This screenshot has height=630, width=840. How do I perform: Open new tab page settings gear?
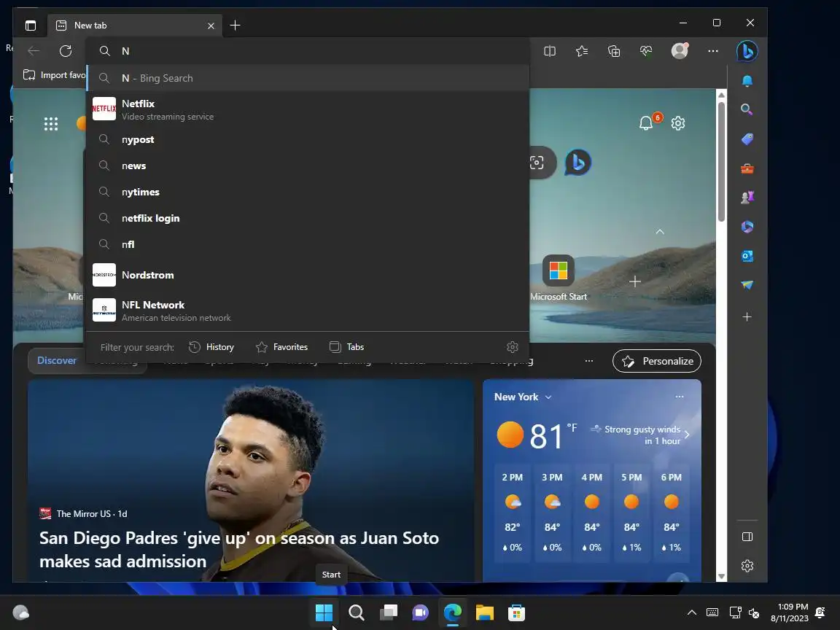(x=677, y=123)
